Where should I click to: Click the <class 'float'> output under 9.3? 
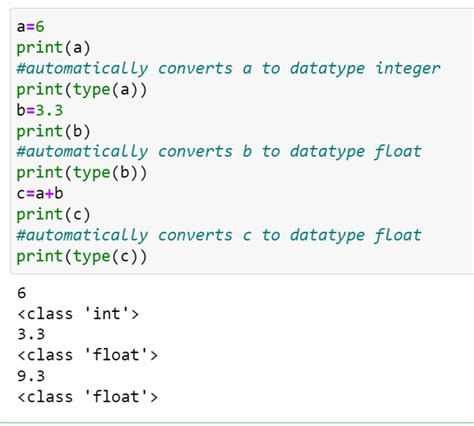tap(87, 397)
